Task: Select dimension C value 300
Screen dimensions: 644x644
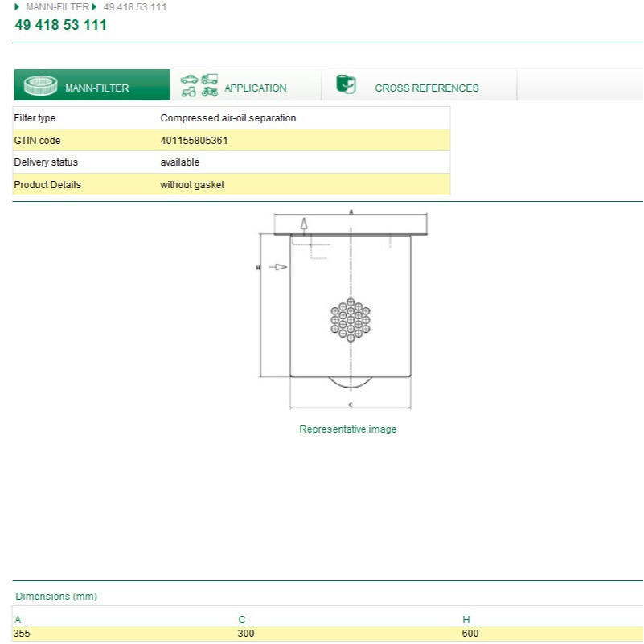Action: 246,634
